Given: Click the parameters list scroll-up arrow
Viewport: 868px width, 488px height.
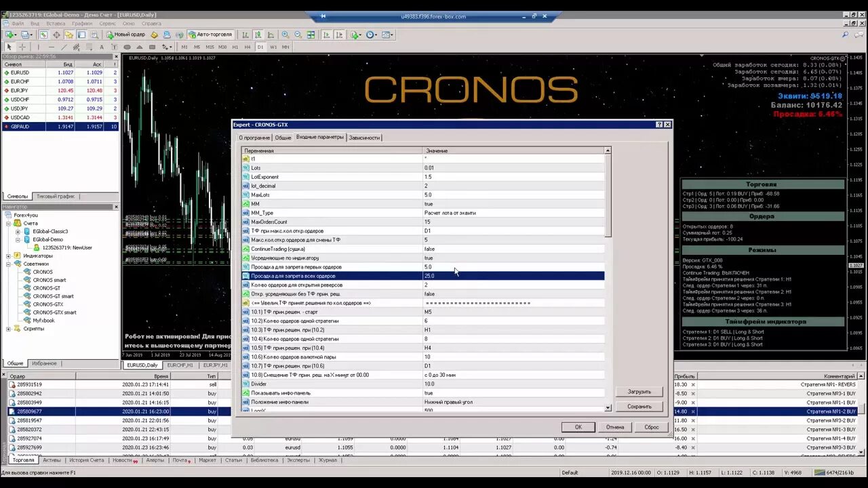Looking at the screenshot, I should (x=608, y=150).
